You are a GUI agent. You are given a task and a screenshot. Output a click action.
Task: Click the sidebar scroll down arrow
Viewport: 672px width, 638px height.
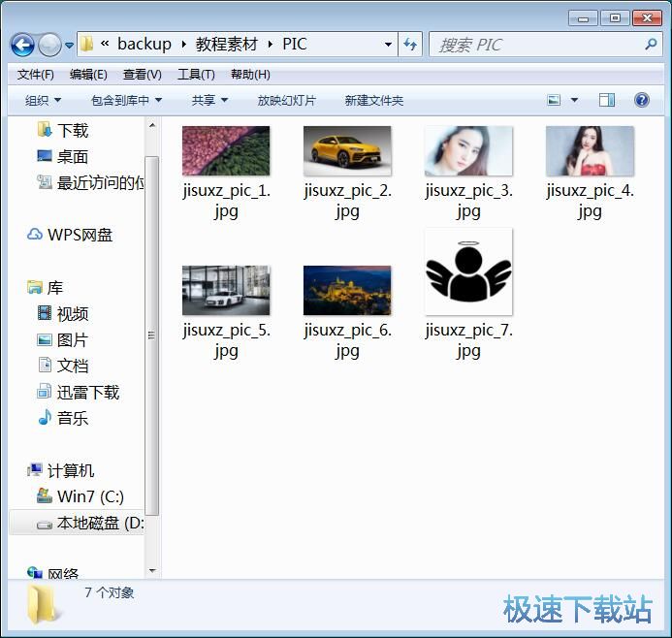pyautogui.click(x=151, y=571)
